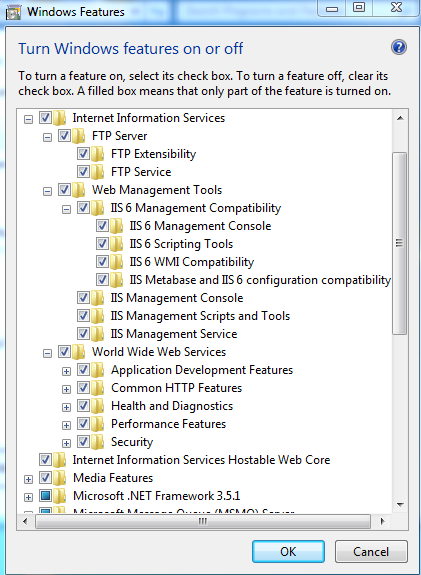Screen dimensions: 421x575
Task: Click the horizontal scrollbar thumb
Action: pos(203,521)
